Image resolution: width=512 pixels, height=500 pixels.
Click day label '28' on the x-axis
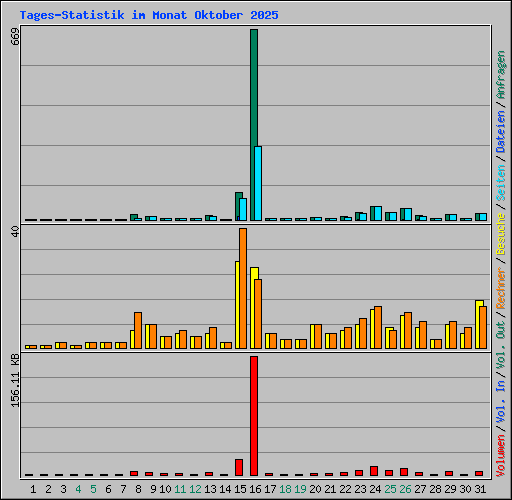coord(435,489)
